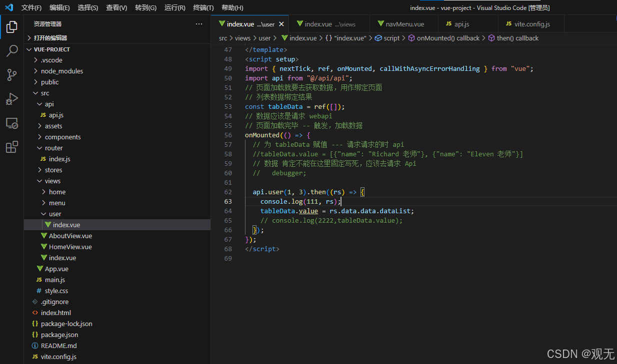Click the braces icon of package.json
617x364 pixels.
35,335
